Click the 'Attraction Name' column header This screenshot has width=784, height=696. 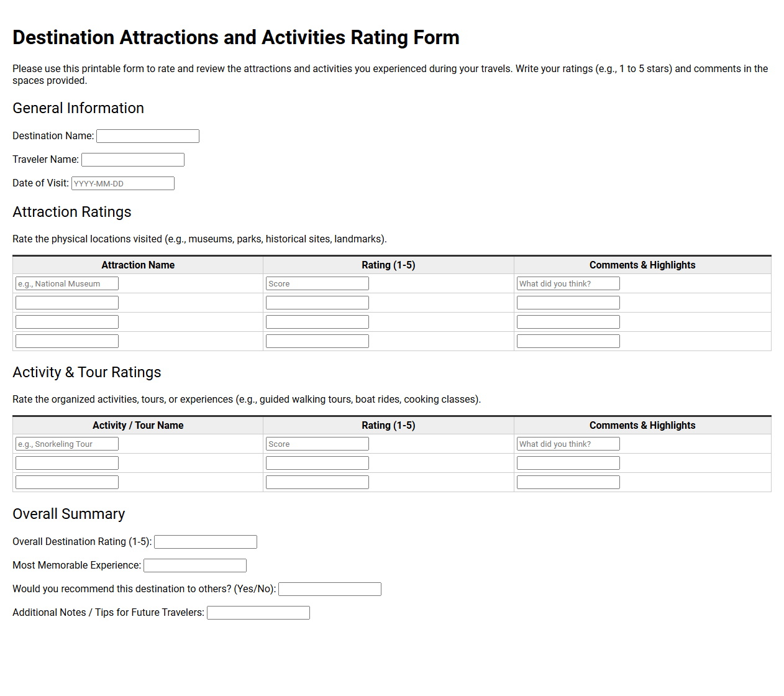[138, 265]
